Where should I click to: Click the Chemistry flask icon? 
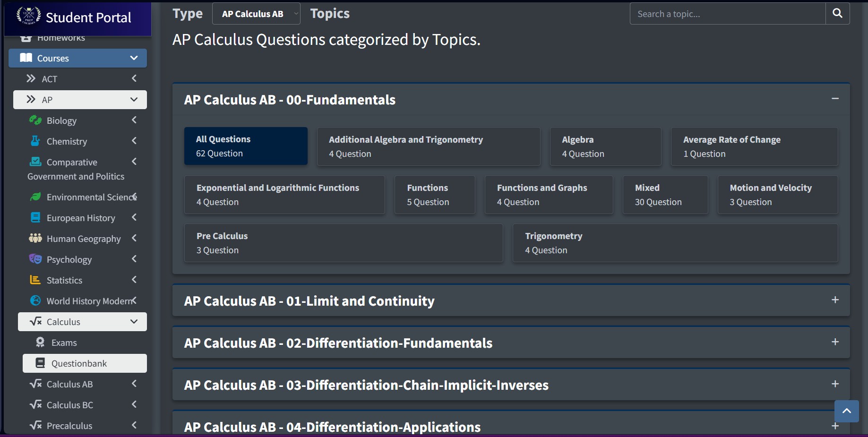click(35, 141)
